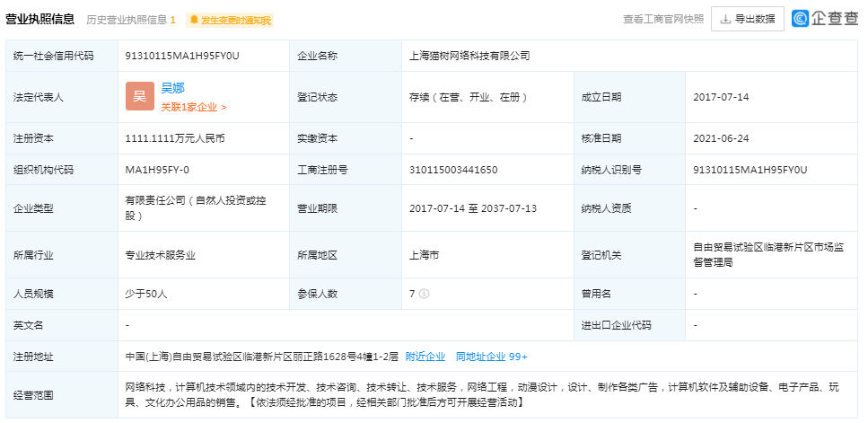Select registered address 中国(上海)自由贸易试验区 text
The width and height of the screenshot is (868, 423).
click(262, 357)
